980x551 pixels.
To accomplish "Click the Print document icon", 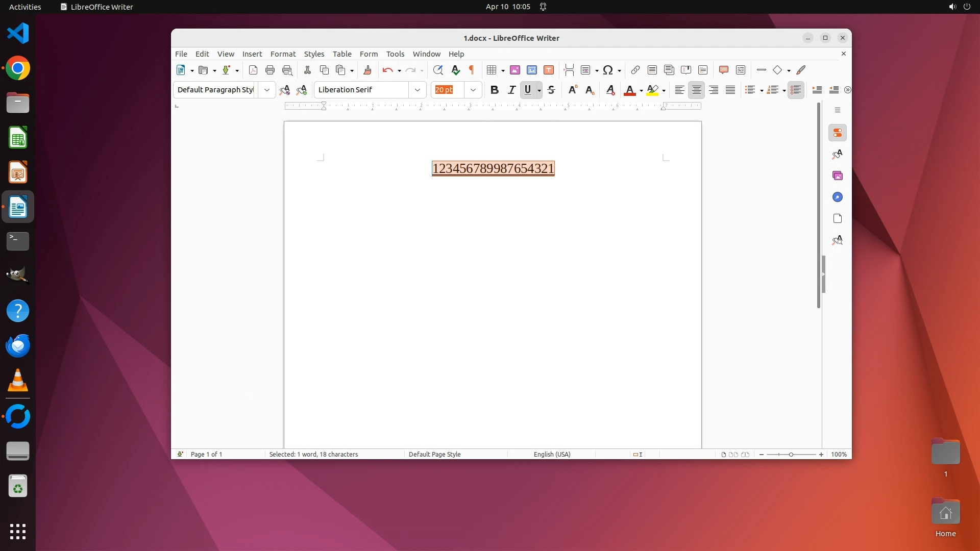I will 270,70.
